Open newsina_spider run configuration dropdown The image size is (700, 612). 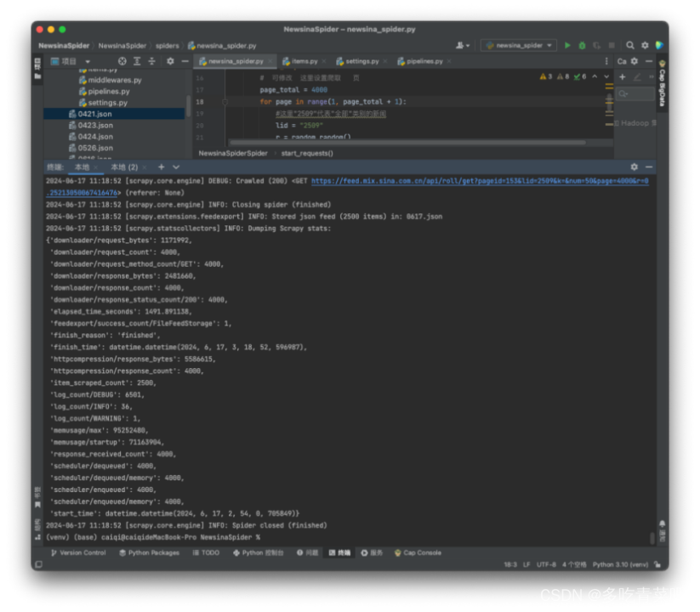point(519,46)
